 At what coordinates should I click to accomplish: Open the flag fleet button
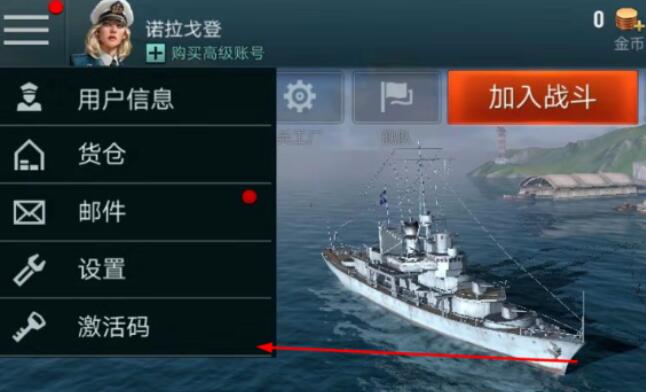coord(396,97)
